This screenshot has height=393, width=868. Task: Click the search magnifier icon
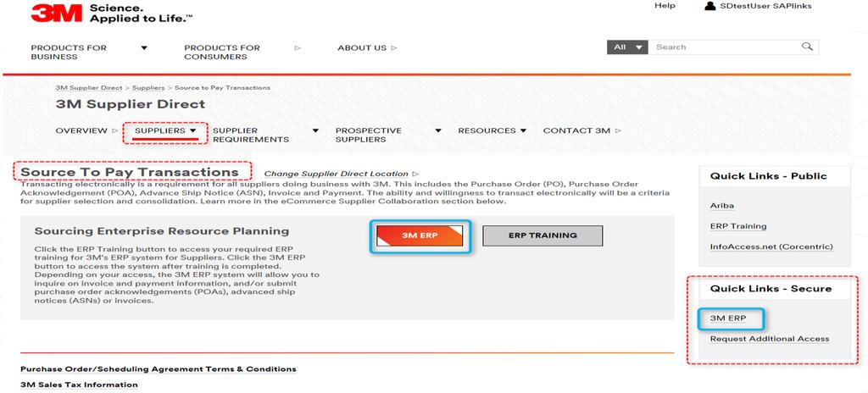click(x=807, y=47)
